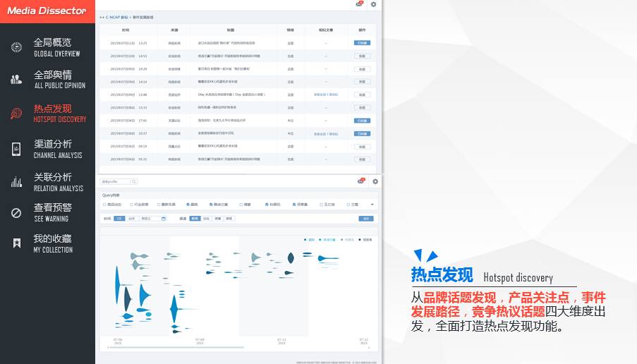637x364 pixels.
Task: Open the 查看预警 See Warning circle icon
Action: pos(16,213)
